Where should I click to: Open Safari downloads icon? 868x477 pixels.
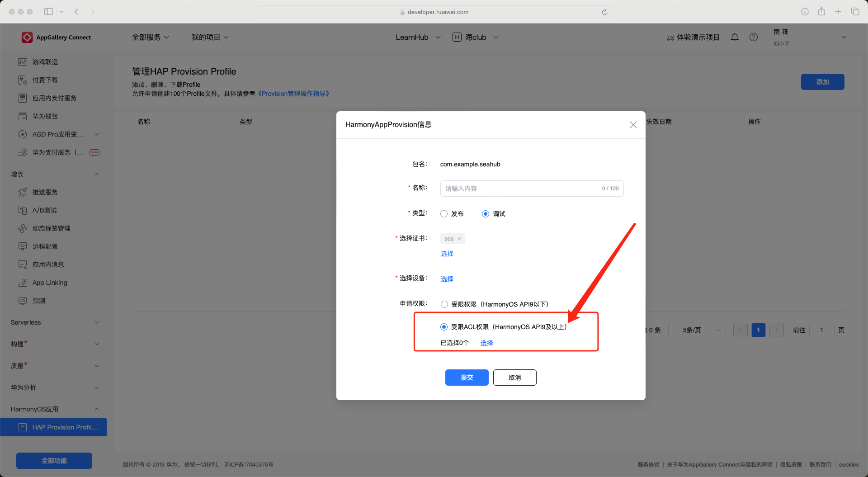coord(805,12)
